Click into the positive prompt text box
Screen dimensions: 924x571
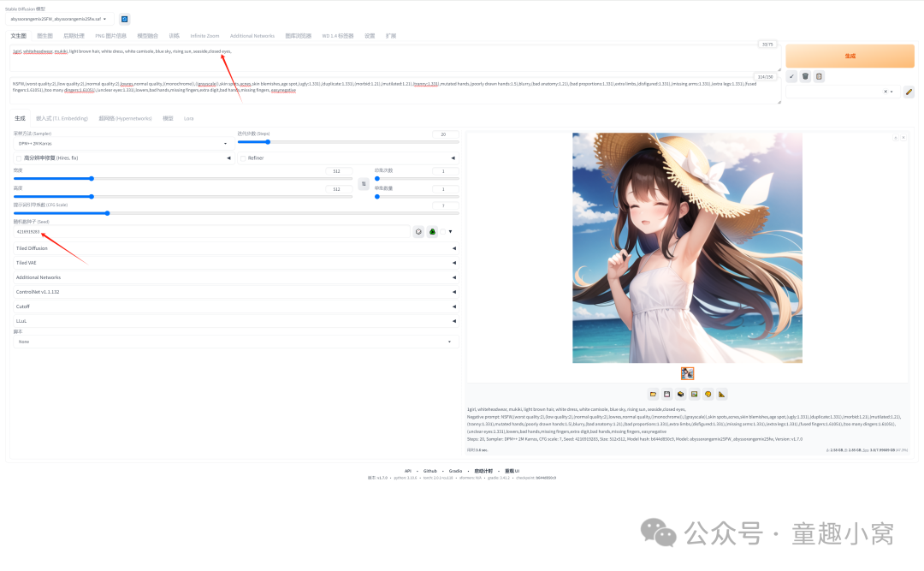394,58
